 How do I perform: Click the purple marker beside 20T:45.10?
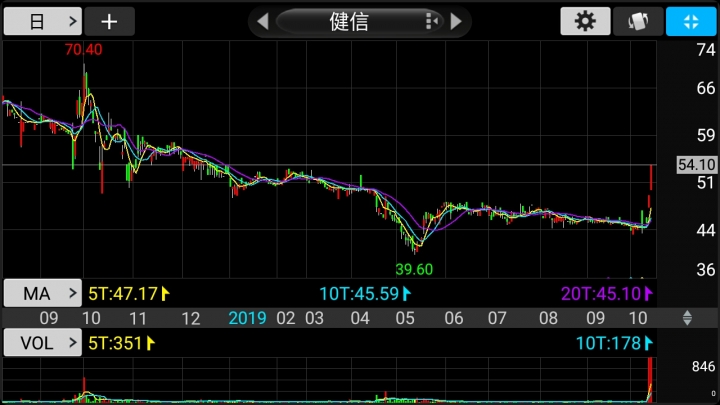(648, 293)
